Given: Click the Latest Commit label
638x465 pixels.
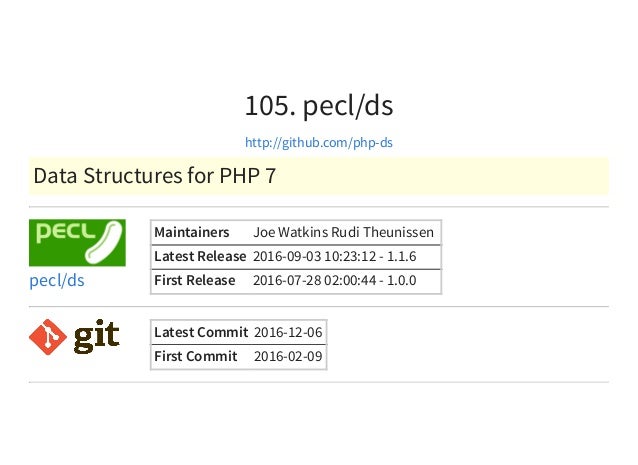Looking at the screenshot, I should coord(201,332).
